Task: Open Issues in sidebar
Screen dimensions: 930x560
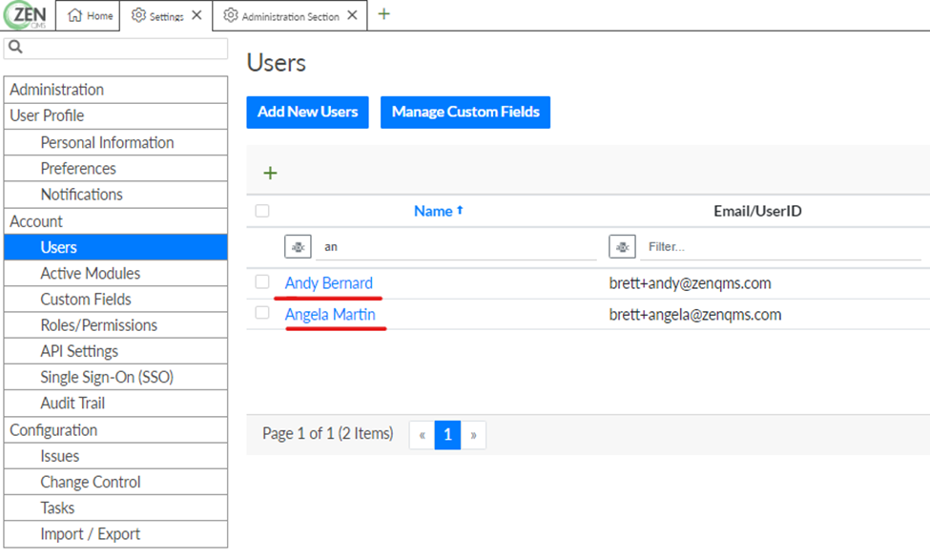Action: click(x=115, y=456)
